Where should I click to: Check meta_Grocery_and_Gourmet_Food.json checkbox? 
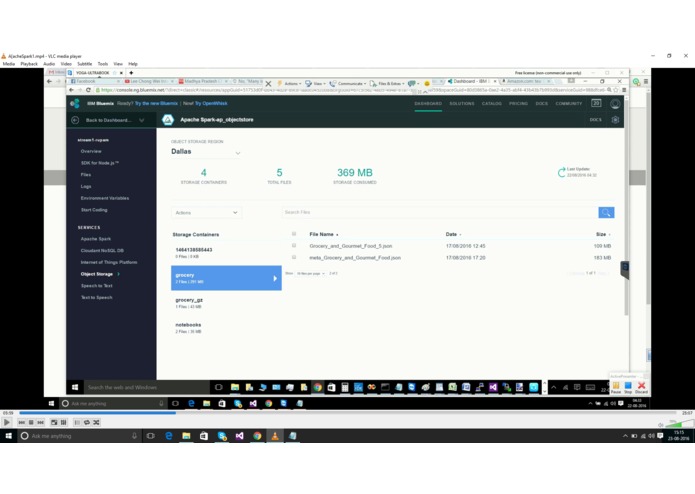click(294, 257)
